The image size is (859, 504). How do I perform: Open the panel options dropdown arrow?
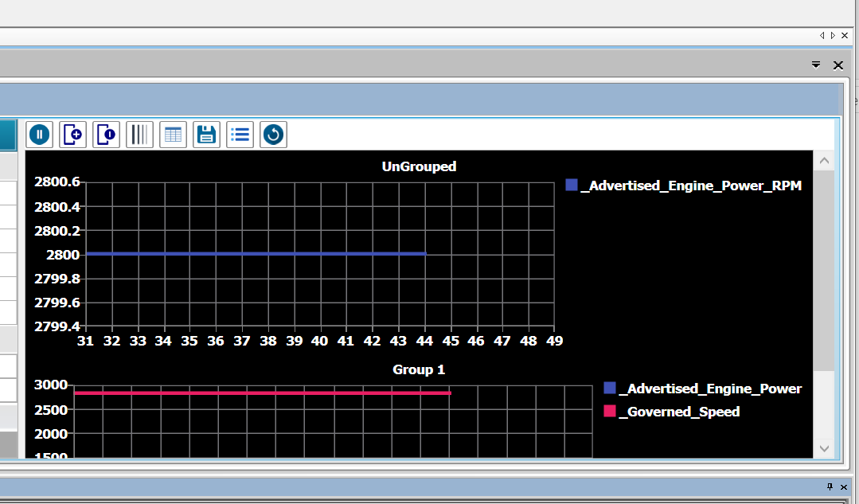[816, 65]
